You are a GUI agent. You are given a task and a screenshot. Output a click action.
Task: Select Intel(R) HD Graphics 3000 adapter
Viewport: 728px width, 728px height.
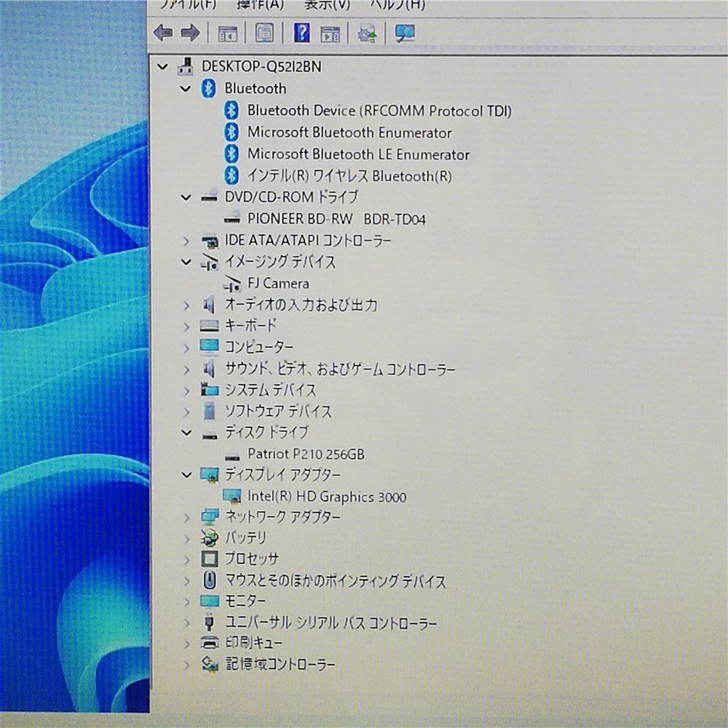pyautogui.click(x=327, y=496)
